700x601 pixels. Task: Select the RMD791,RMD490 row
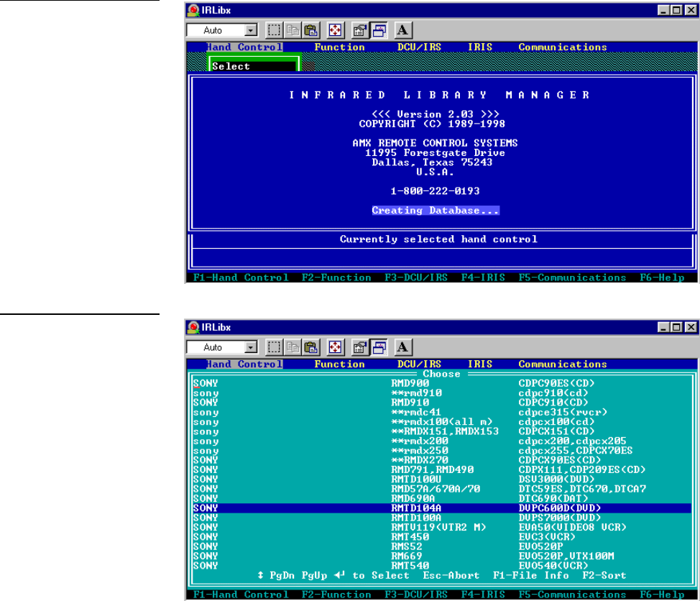tap(441, 469)
